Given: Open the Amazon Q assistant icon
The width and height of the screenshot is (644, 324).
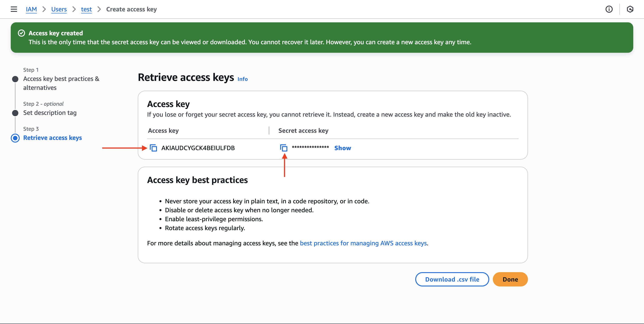Looking at the screenshot, I should point(631,9).
